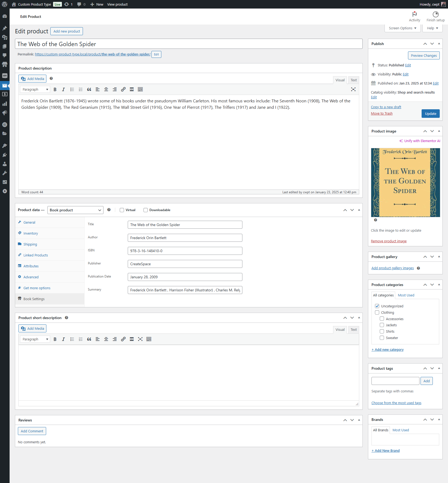Open the Activity panel
The width and height of the screenshot is (448, 483).
pyautogui.click(x=414, y=17)
